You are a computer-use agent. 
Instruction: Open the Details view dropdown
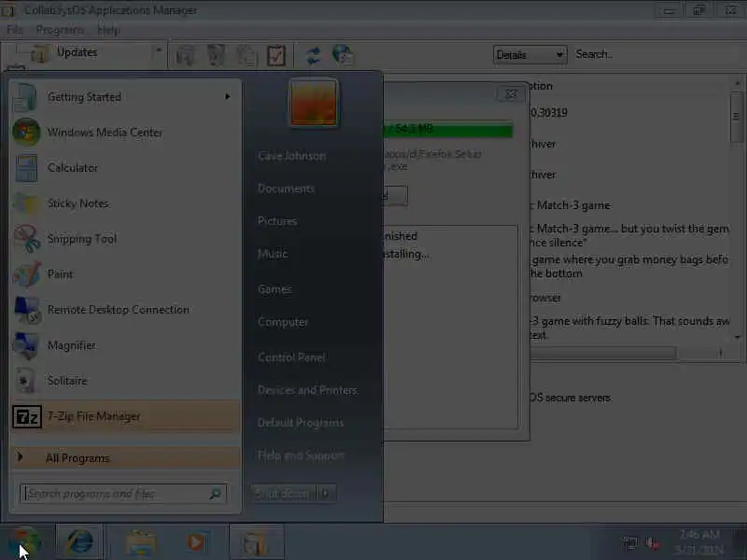529,55
